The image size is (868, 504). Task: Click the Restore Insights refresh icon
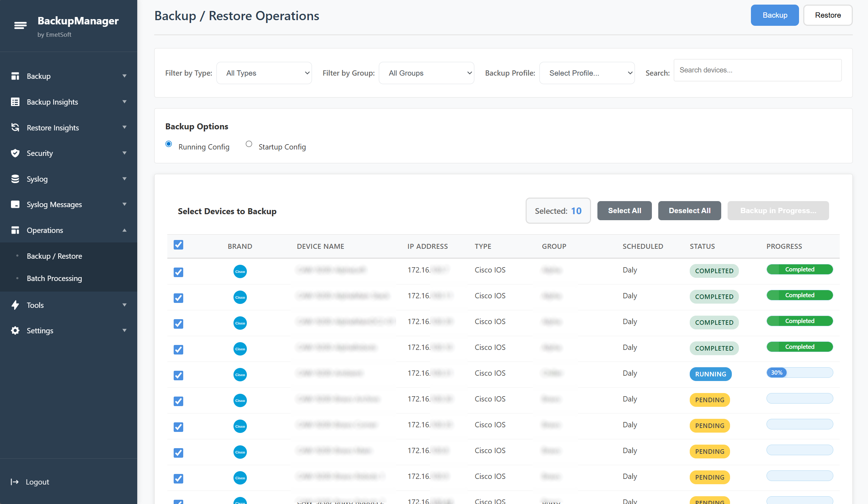(15, 127)
